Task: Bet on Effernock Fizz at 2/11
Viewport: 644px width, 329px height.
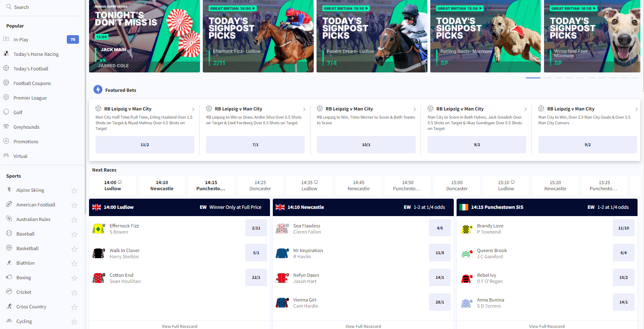Action: tap(256, 228)
